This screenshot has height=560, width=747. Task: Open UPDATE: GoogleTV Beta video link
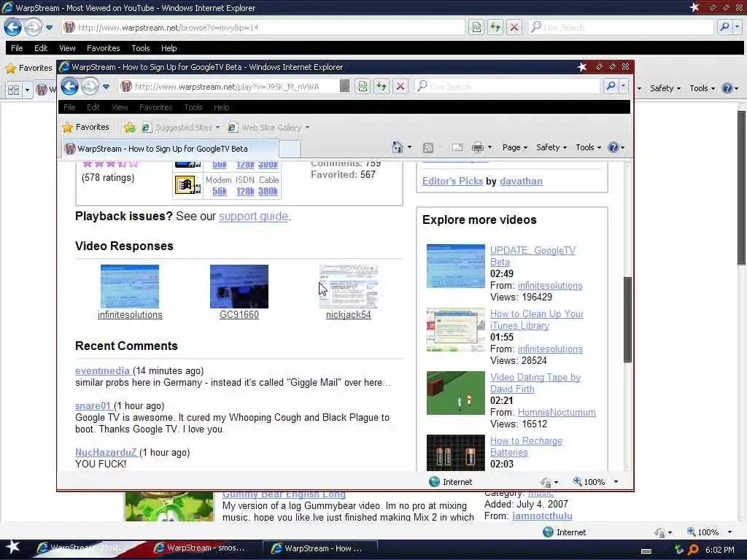[533, 256]
